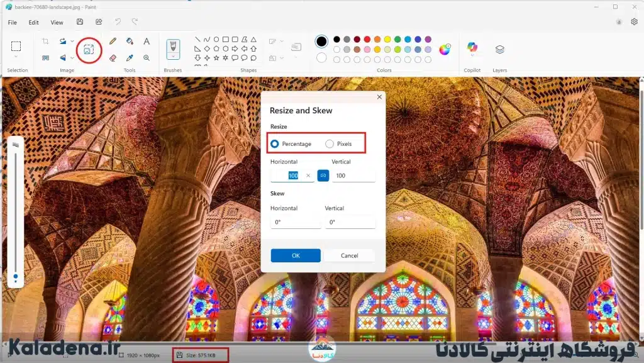Select the Triangle shape

pyautogui.click(x=253, y=40)
